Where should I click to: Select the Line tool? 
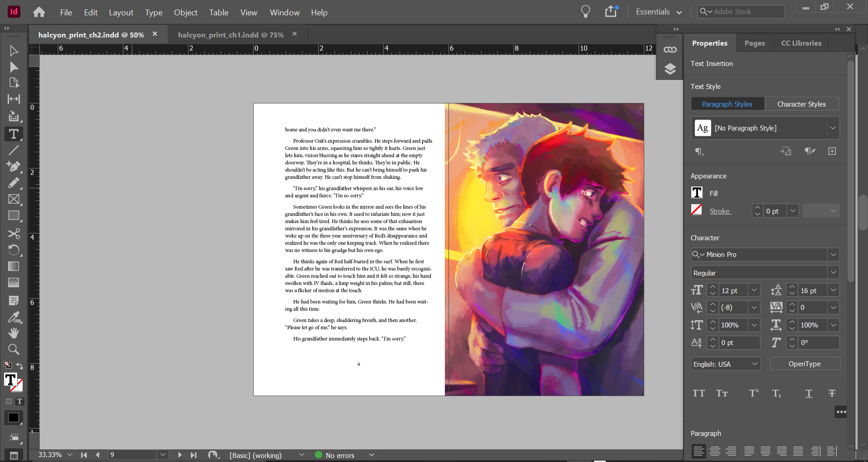[x=14, y=150]
